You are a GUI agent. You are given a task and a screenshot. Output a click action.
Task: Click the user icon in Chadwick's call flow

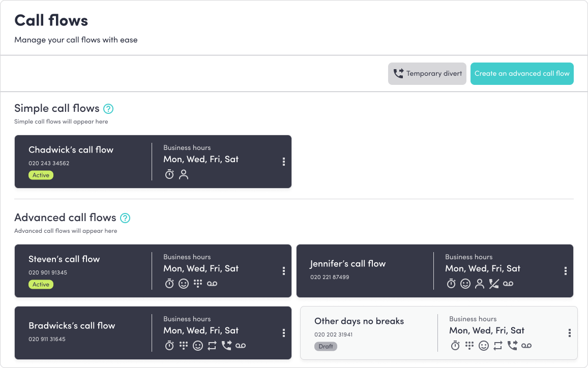[x=184, y=175]
